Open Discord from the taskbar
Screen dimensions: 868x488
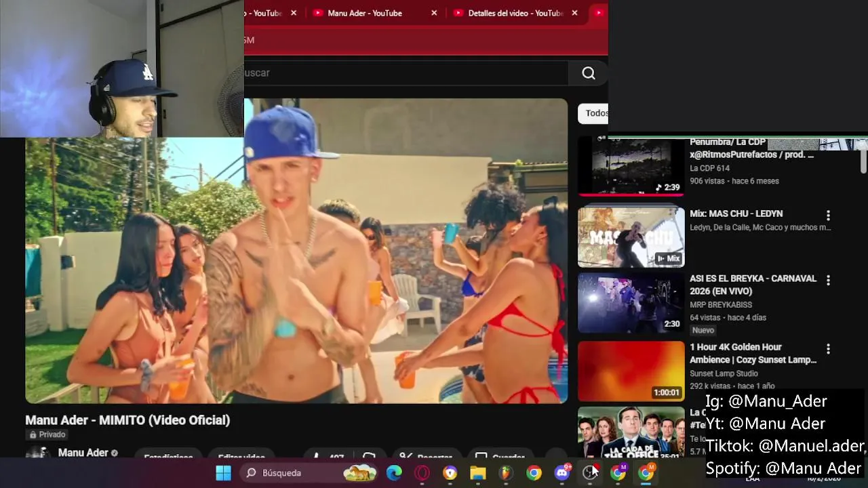562,472
